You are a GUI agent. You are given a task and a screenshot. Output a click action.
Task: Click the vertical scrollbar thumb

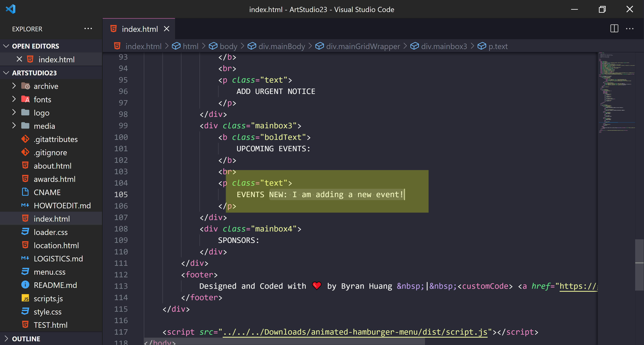point(639,265)
